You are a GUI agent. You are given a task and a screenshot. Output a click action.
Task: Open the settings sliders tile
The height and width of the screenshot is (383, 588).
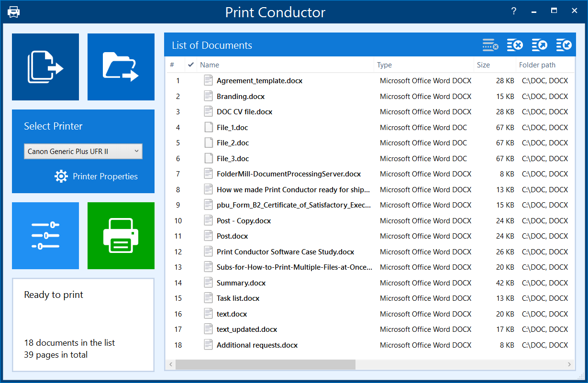(45, 236)
